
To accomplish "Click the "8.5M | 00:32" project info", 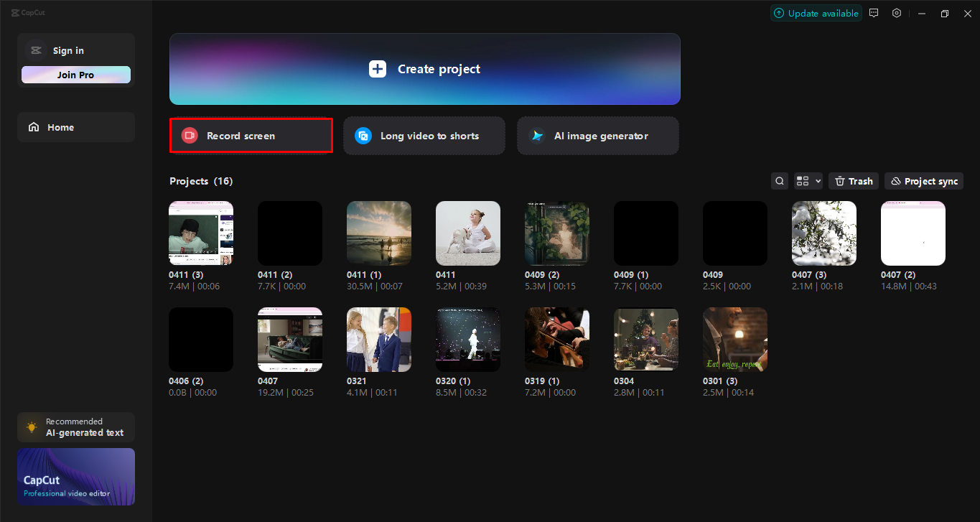I will pyautogui.click(x=461, y=393).
